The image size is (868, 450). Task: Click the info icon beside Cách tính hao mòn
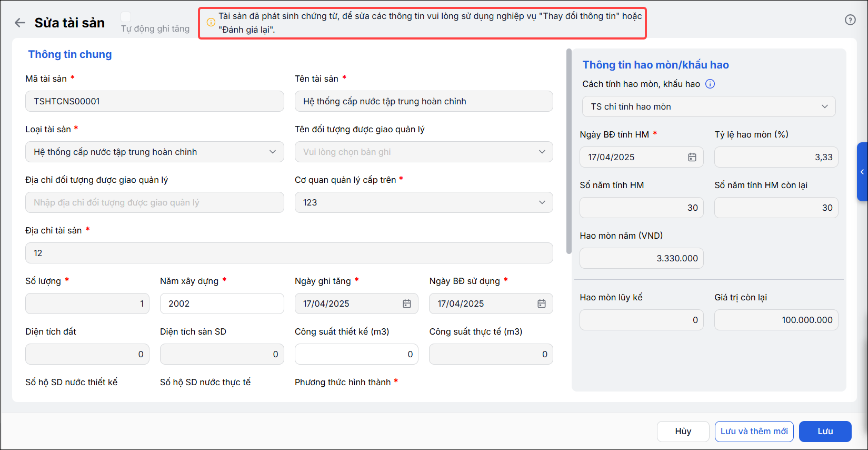click(x=710, y=84)
